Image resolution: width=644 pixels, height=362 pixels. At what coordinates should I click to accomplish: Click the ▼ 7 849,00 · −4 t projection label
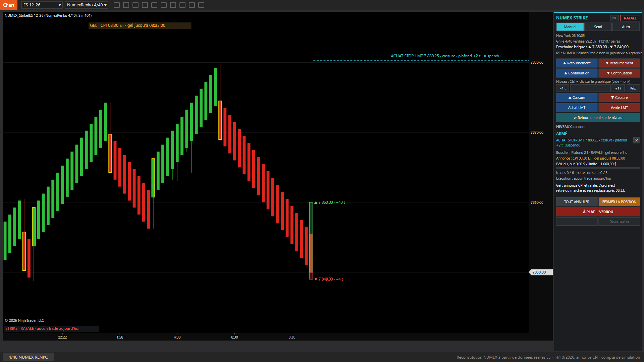[x=329, y=279]
